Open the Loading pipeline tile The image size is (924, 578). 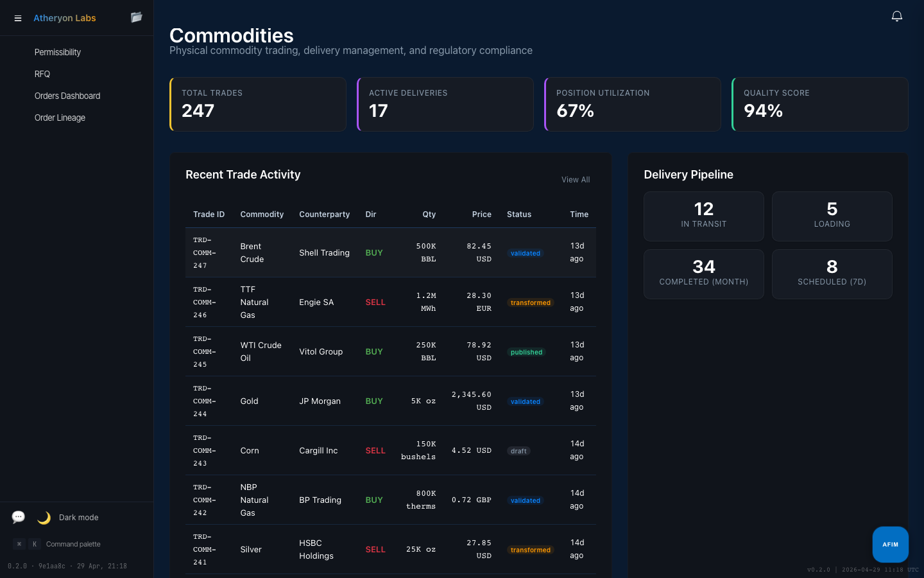pyautogui.click(x=832, y=216)
